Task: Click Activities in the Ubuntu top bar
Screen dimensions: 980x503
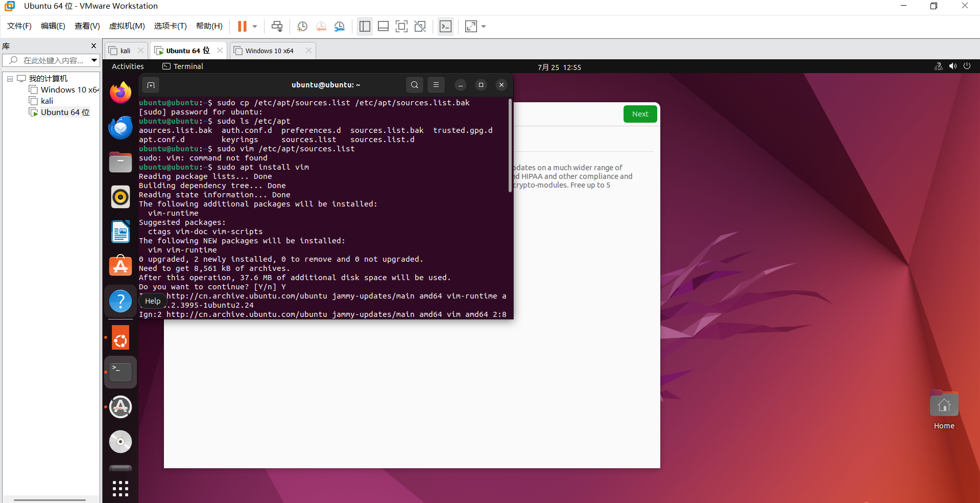Action: point(128,66)
